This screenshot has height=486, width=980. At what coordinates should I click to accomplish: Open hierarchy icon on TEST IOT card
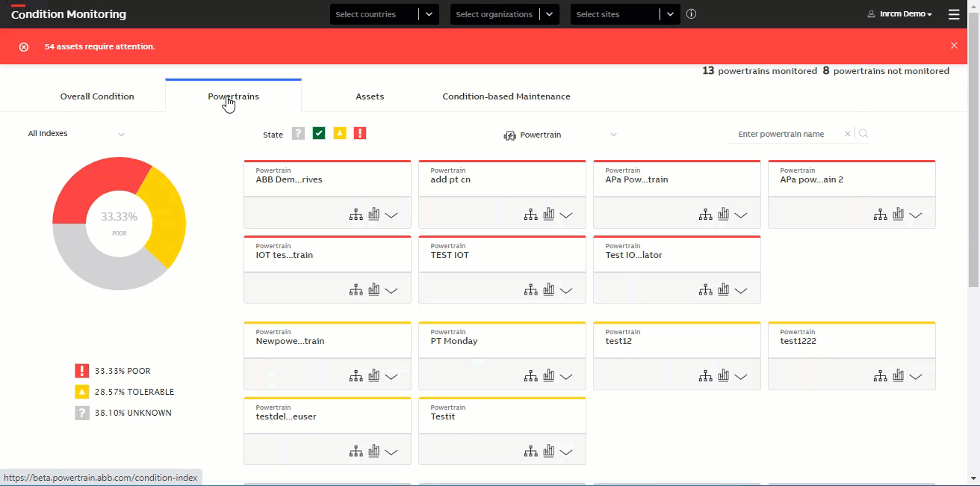(530, 290)
